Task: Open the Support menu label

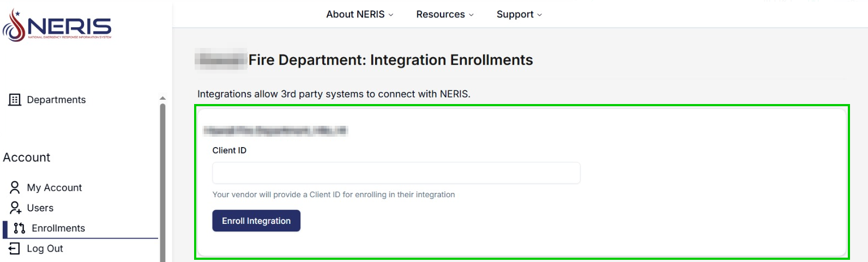Action: tap(515, 14)
